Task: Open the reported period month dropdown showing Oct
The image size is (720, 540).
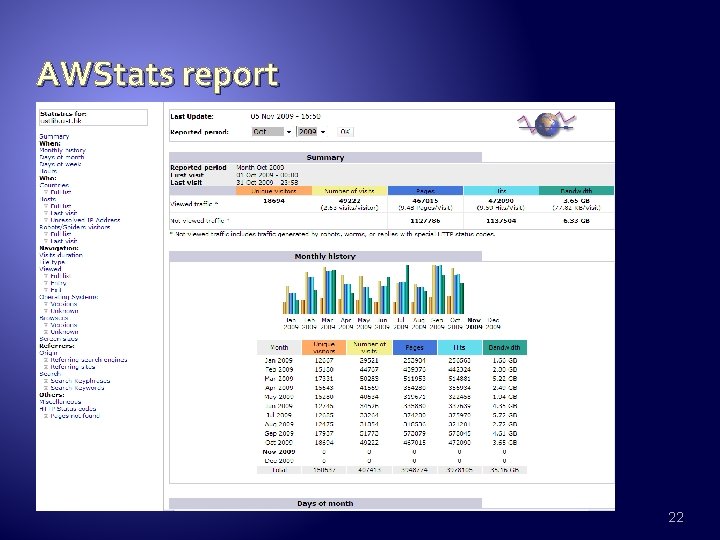Action: (x=272, y=132)
